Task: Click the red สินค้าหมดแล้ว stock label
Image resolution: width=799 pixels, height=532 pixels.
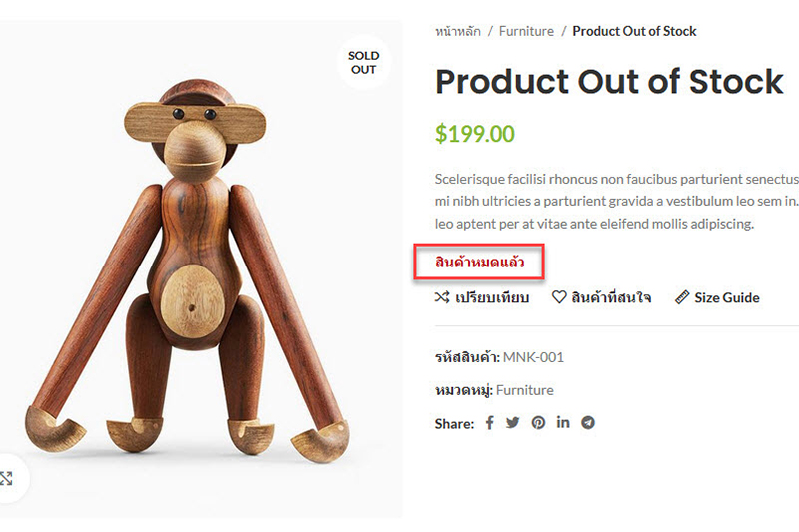Action: pos(479,264)
